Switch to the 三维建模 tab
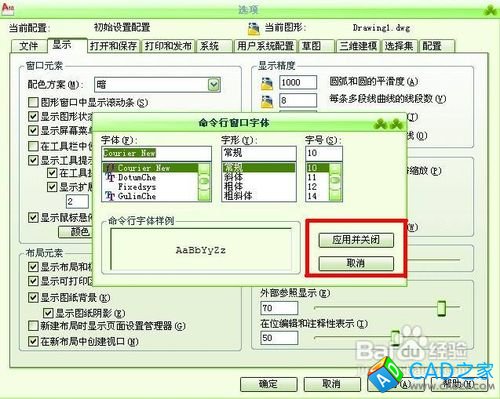 (x=358, y=46)
